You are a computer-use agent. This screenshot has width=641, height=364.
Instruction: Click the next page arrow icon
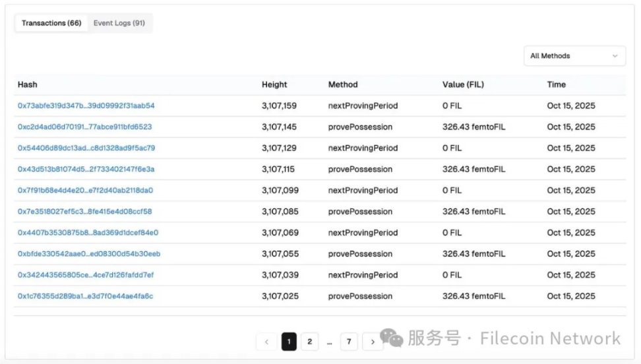[373, 342]
